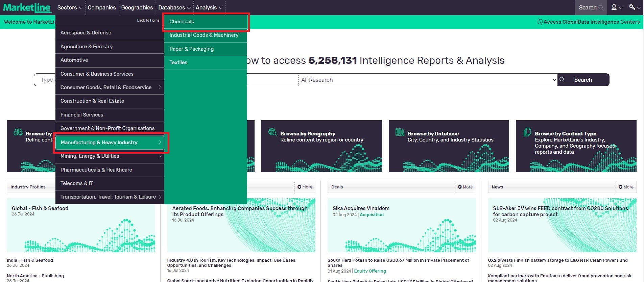Expand Transportation, Travel, Tourism & Leisure submenu

(110, 197)
